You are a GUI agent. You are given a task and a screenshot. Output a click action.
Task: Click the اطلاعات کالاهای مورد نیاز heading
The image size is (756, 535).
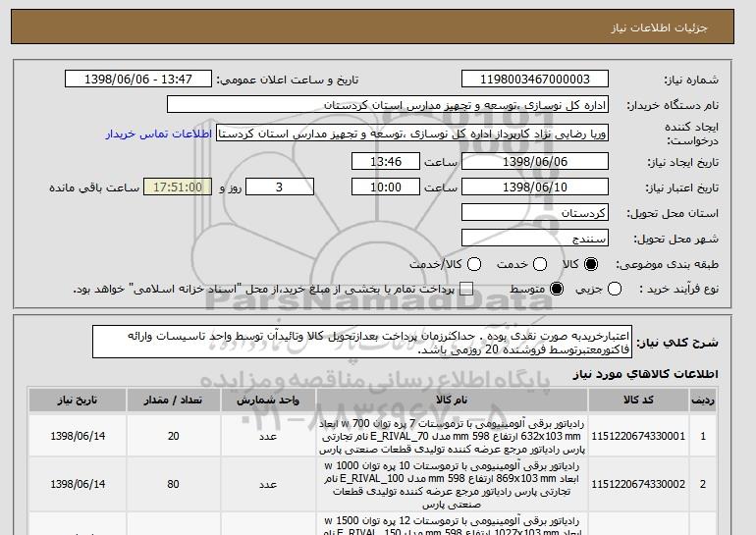[645, 374]
